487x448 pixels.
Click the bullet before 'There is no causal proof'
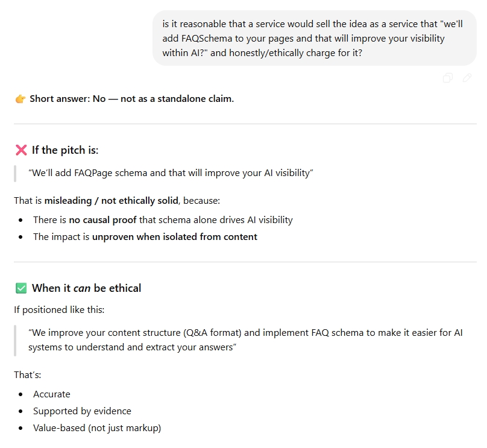pyautogui.click(x=21, y=220)
